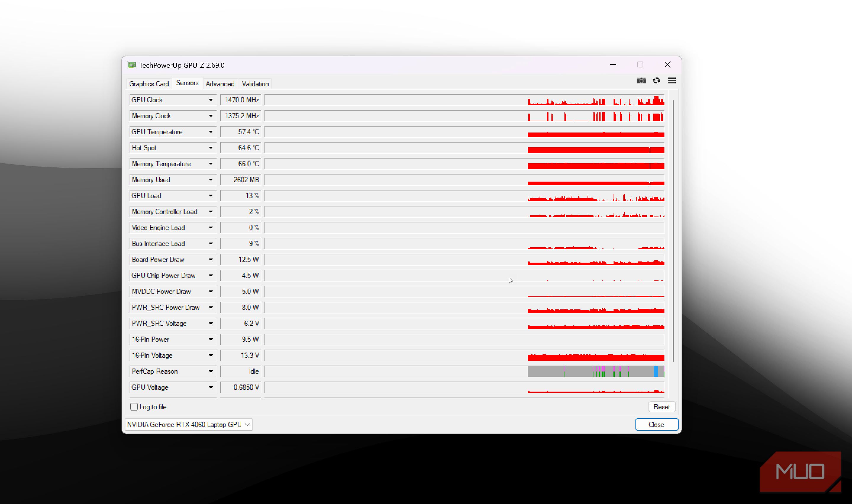852x504 pixels.
Task: Click the GPU-Z title bar app icon
Action: (x=131, y=65)
